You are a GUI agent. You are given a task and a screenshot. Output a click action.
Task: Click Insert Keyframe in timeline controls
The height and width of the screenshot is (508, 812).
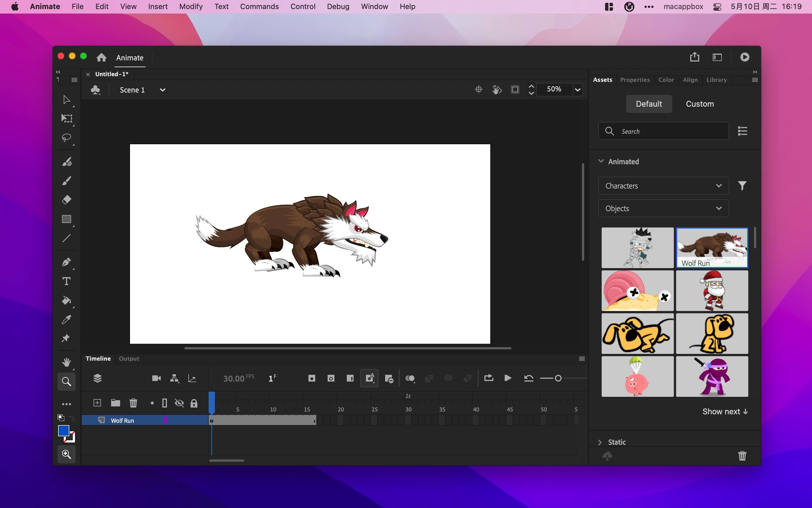[x=312, y=379]
